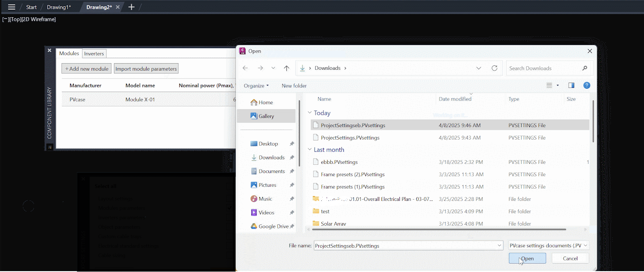Select the ProjectSettings.PVsettings file
Viewport: 644px width, 272px height.
(x=450, y=138)
